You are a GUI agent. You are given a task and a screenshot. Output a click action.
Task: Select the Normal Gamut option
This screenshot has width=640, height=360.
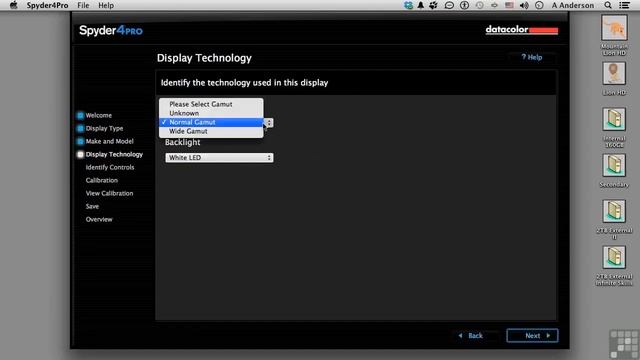211,122
